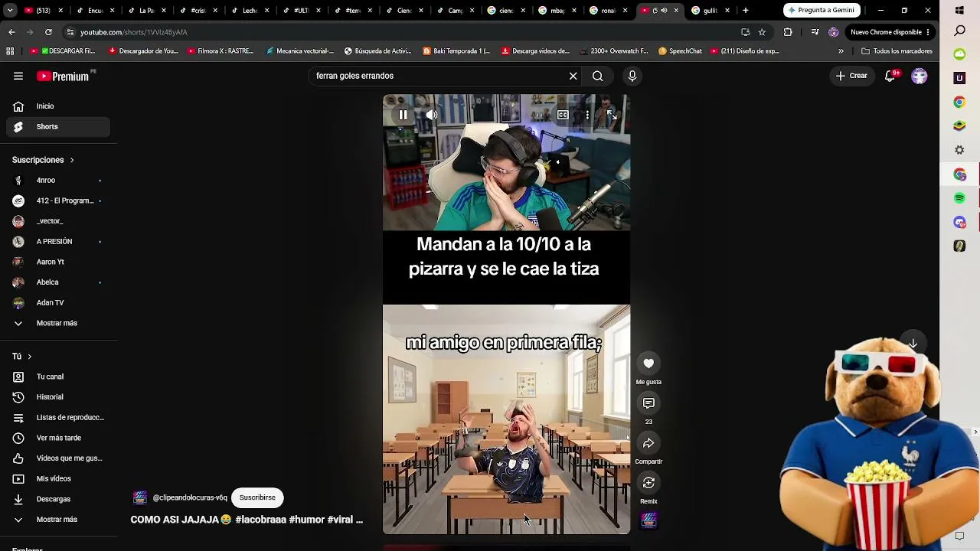This screenshot has height=551, width=980.
Task: Open the short's three-dot options menu
Action: (587, 115)
